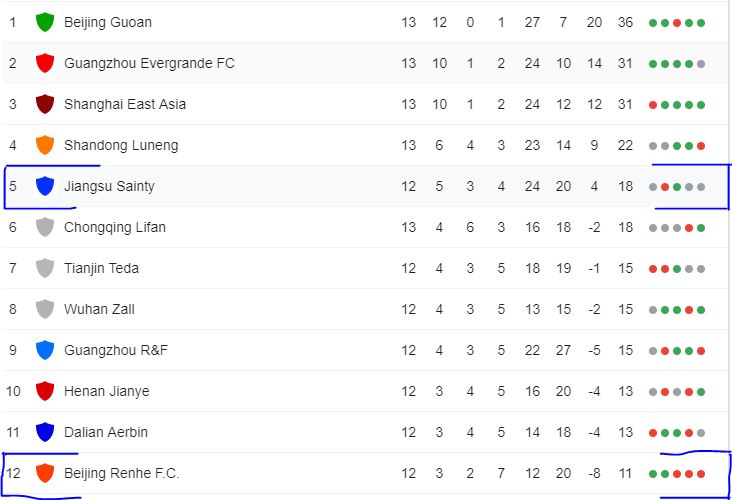Click Dalian Aerbin's dark blue shield
The height and width of the screenshot is (500, 732).
coord(44,432)
